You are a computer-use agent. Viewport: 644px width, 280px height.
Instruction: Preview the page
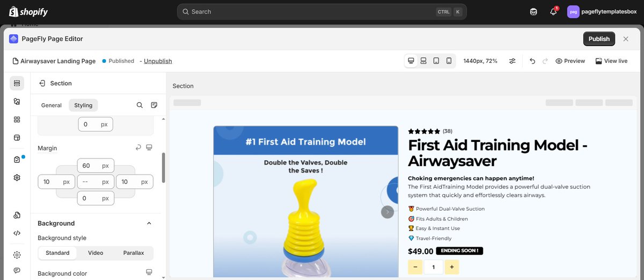click(x=570, y=61)
